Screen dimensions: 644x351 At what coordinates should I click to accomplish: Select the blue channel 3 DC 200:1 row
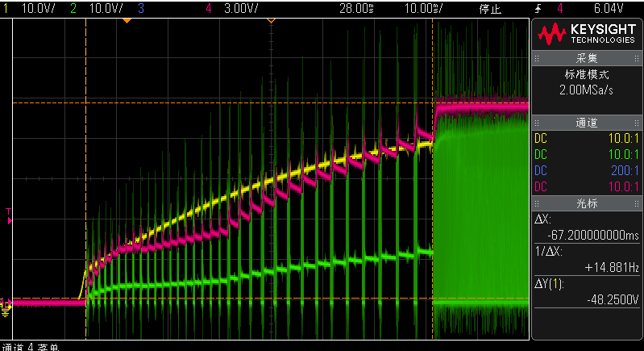587,170
